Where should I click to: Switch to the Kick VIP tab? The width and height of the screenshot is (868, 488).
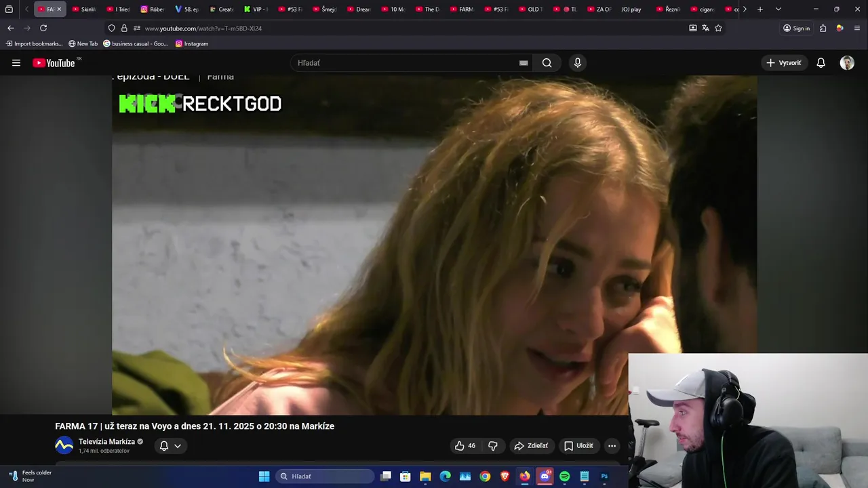(x=256, y=9)
